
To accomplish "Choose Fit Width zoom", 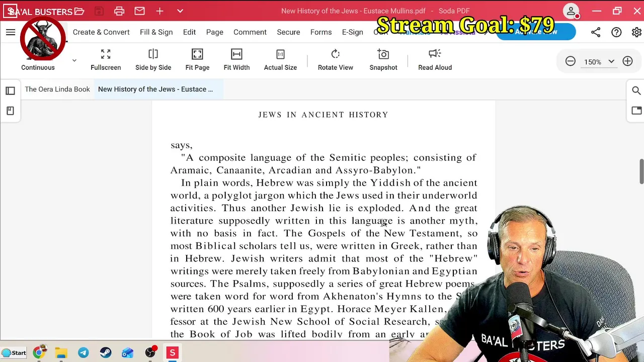I will 236,60.
